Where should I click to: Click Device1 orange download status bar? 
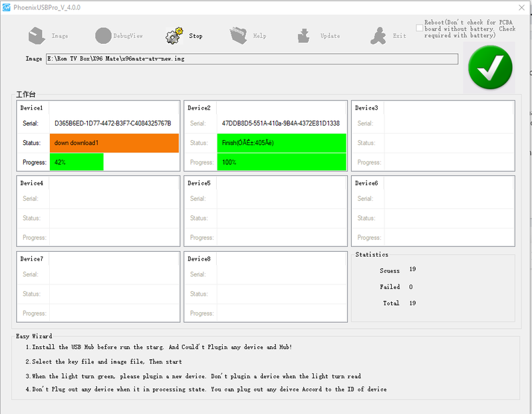(114, 143)
